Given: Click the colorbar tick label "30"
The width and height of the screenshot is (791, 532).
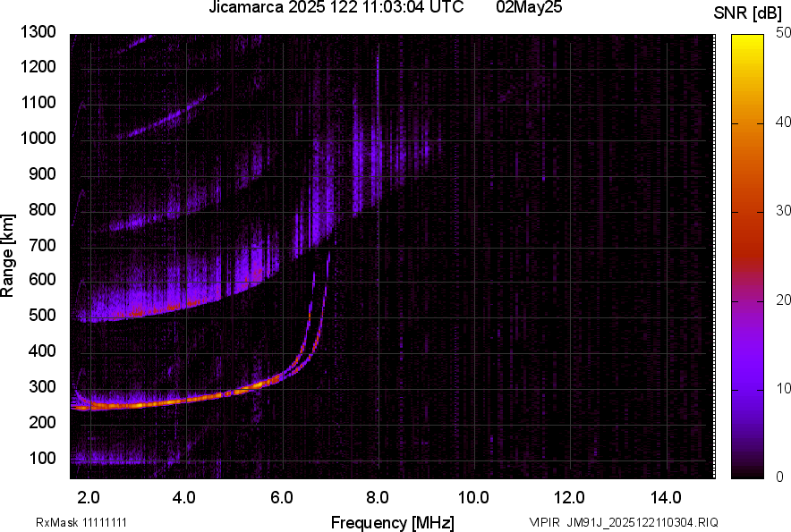Looking at the screenshot, I should point(783,210).
